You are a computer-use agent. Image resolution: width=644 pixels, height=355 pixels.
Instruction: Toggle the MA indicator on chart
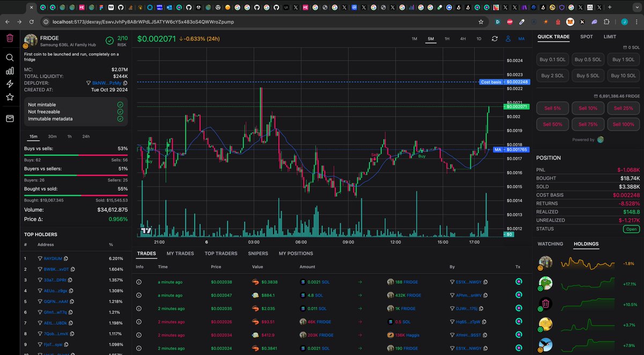click(521, 39)
